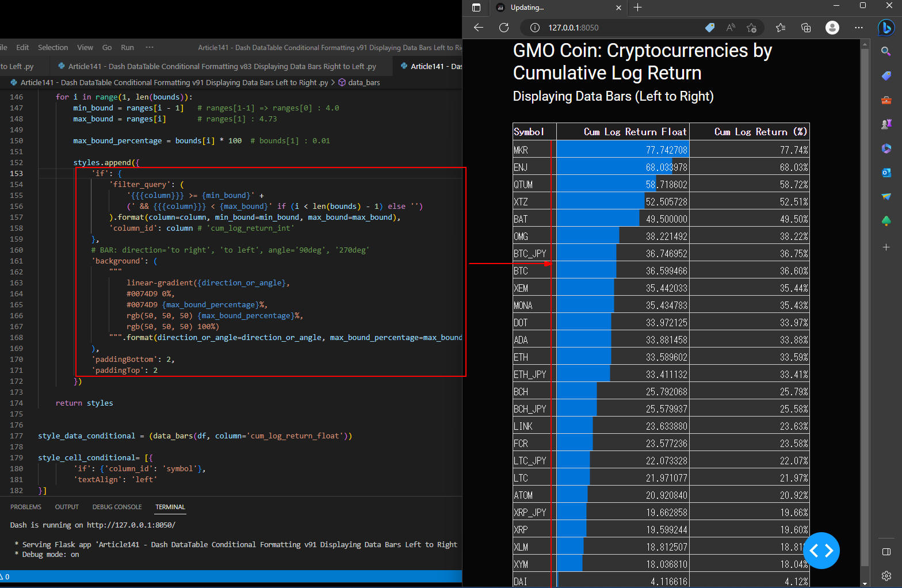The width and height of the screenshot is (902, 588).
Task: Toggle Edge sidebar visibility panel icon
Action: (x=886, y=552)
